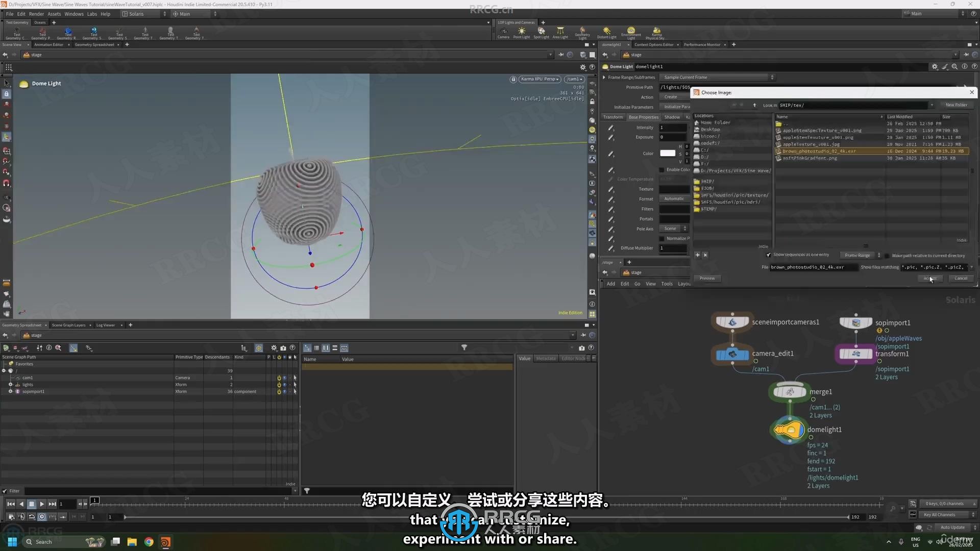Screen dimensions: 980x551
Task: Add a Camera from the shelf
Action: [503, 33]
